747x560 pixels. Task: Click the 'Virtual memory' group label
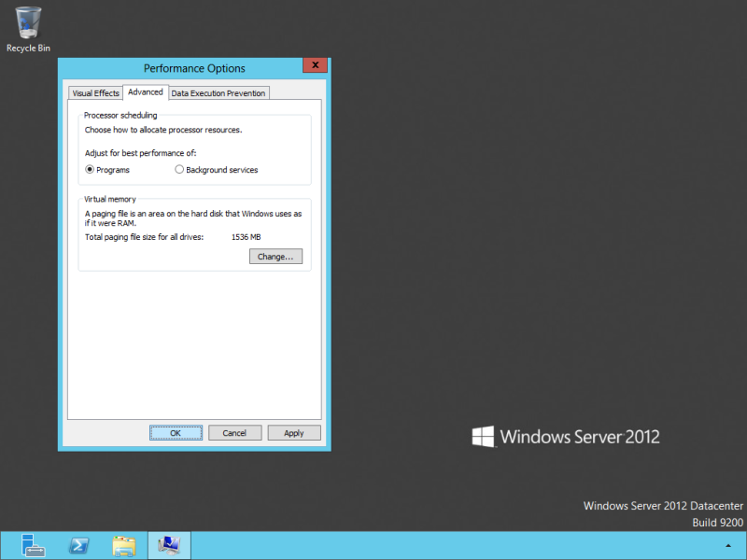110,199
